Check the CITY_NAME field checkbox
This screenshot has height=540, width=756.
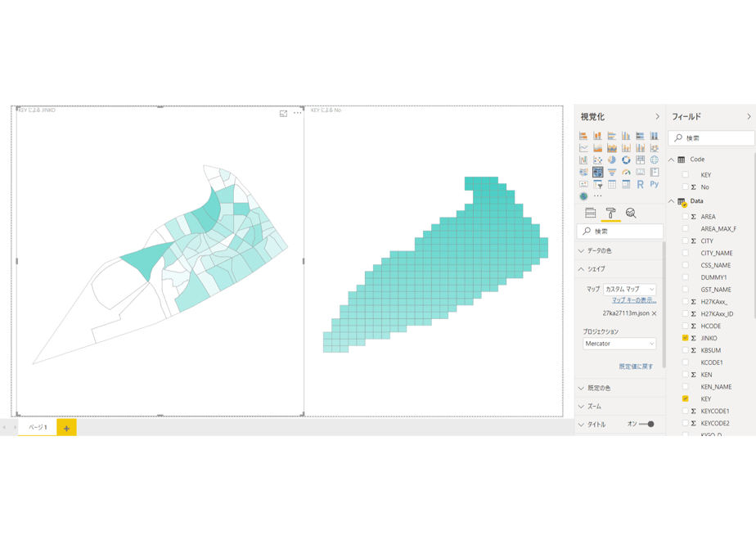[x=685, y=253]
